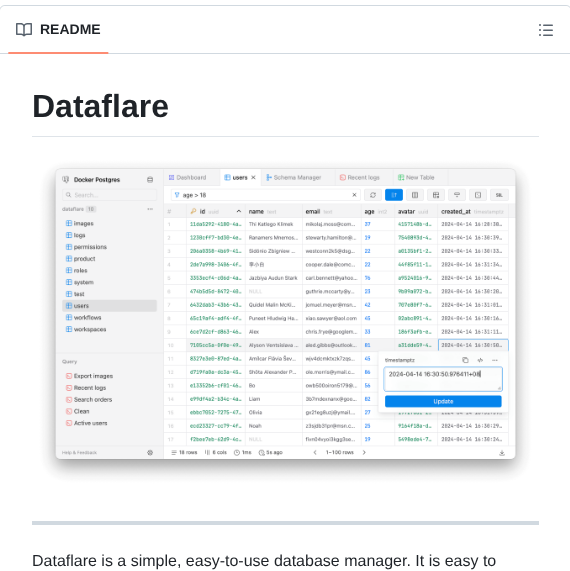The width and height of the screenshot is (570, 571).
Task: Click the name column header
Action: (x=274, y=211)
